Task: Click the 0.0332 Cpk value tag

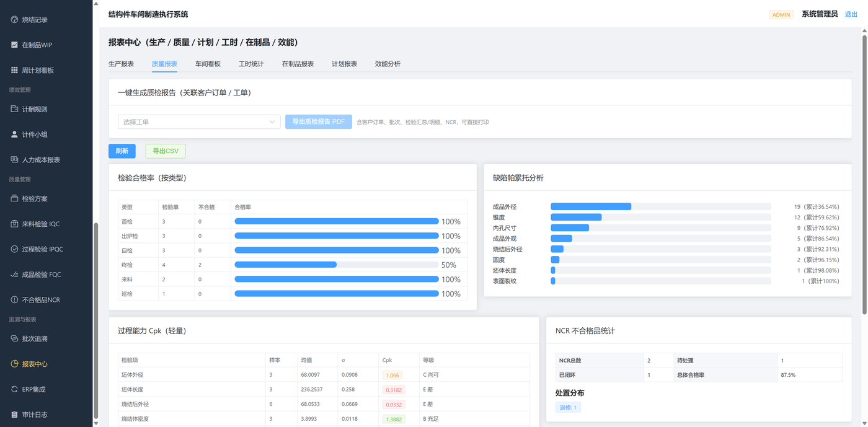Action: click(x=393, y=404)
